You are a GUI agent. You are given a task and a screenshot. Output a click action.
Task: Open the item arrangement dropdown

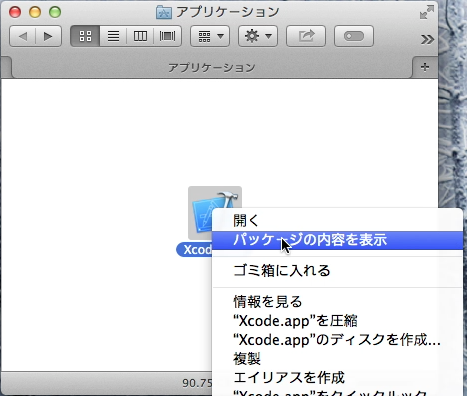tap(210, 36)
